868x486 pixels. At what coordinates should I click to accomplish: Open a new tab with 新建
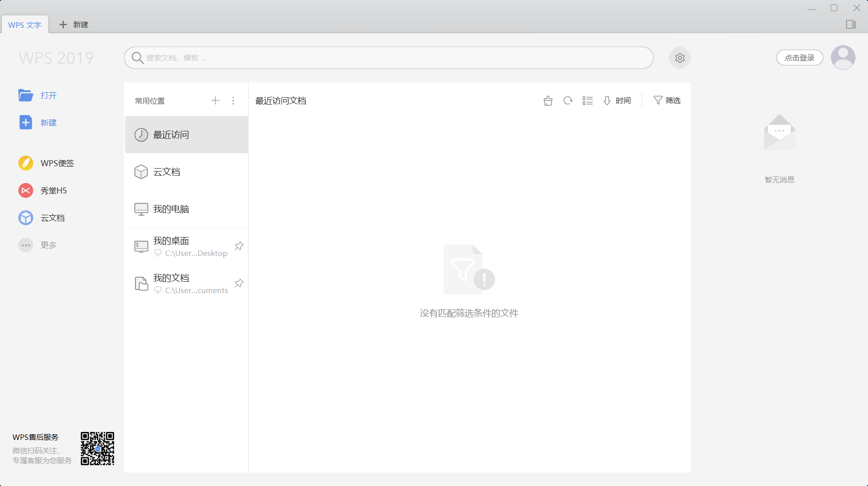tap(74, 25)
